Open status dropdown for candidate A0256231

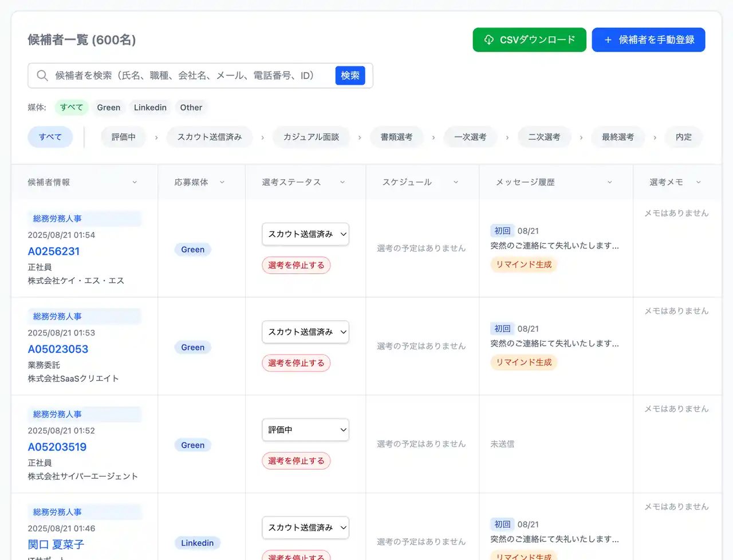point(305,234)
